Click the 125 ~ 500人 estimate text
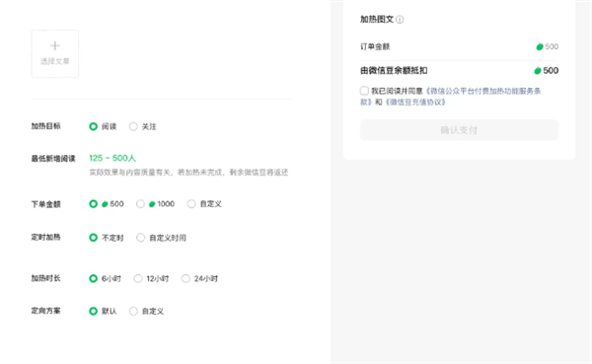Image resolution: width=592 pixels, height=364 pixels. coord(112,158)
